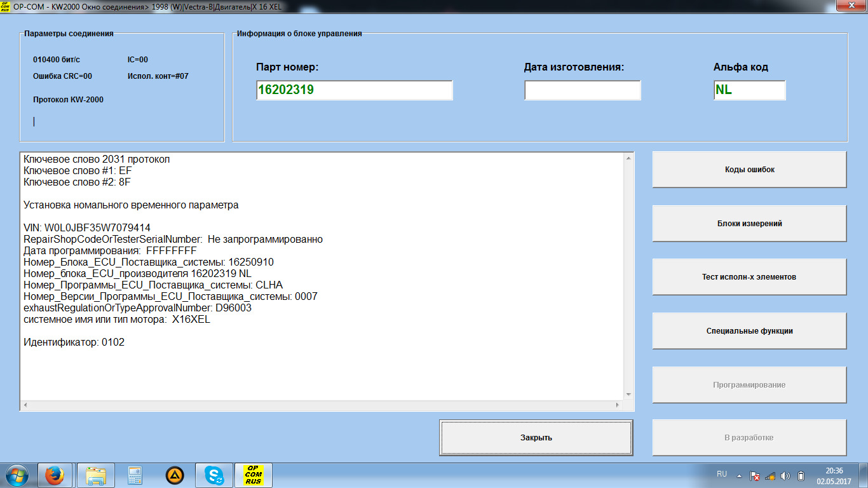The height and width of the screenshot is (488, 868).
Task: Click the exhaustRegulationOrTypeApprovalNumber D96003 line
Action: 138,308
